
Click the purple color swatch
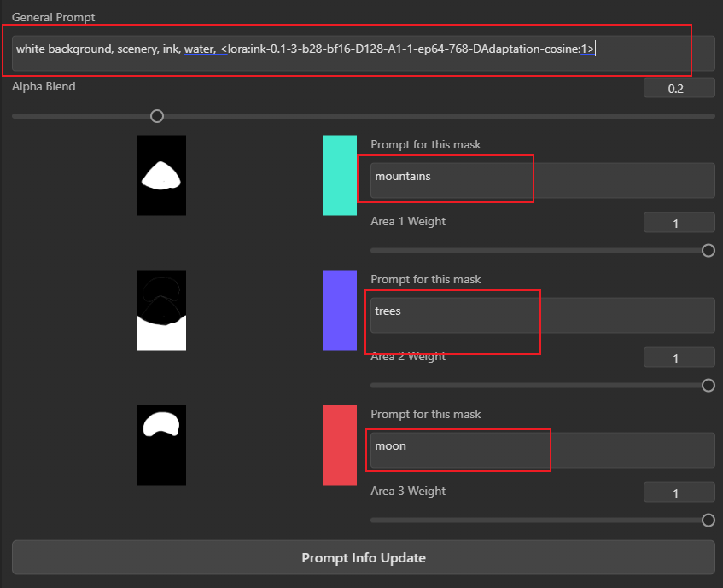pos(340,310)
